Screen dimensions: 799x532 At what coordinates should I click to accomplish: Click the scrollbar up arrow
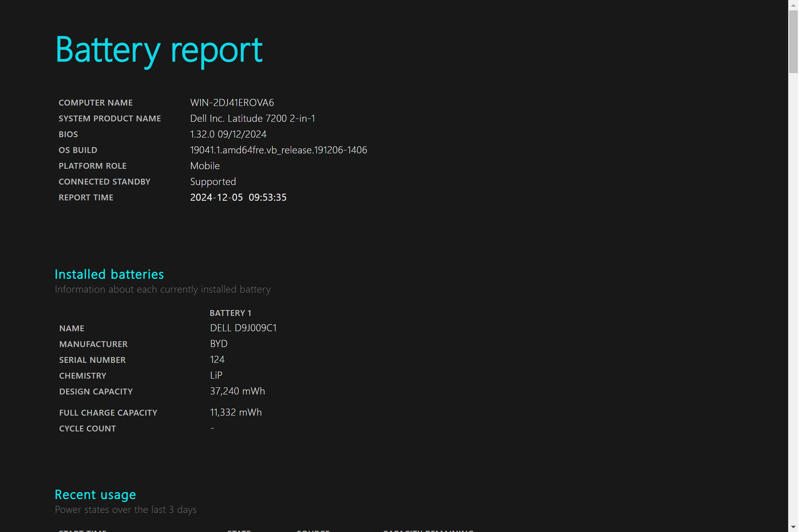click(x=793, y=4)
